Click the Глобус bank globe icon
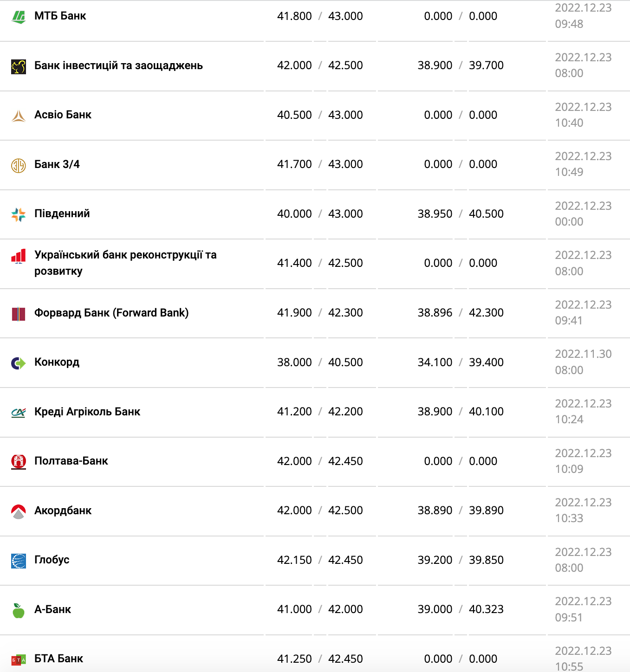630x672 pixels. coord(19,561)
